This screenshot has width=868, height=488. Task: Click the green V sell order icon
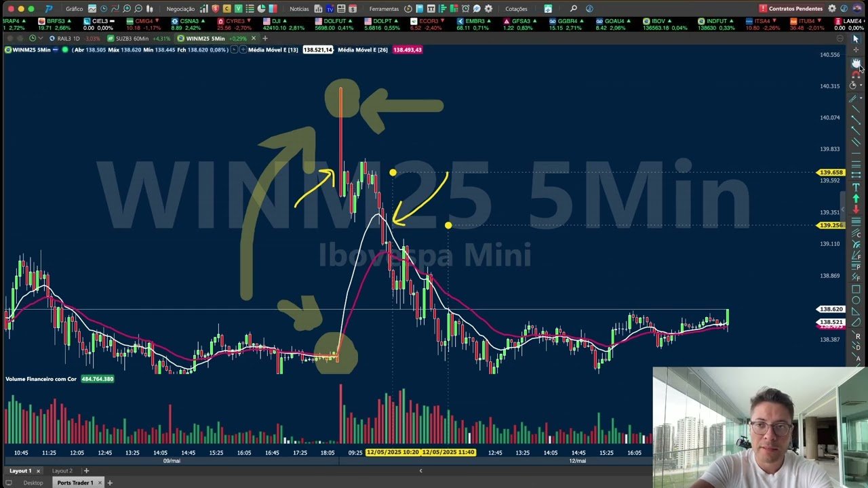239,9
